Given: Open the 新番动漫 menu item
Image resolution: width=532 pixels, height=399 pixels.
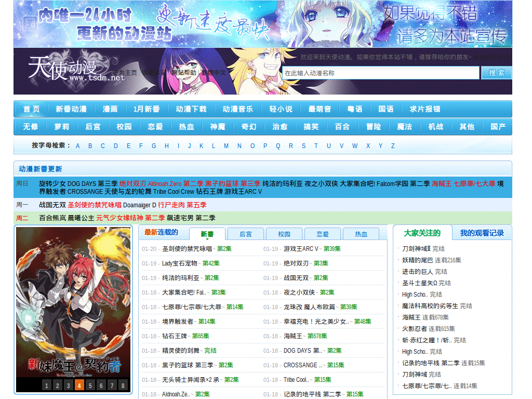Looking at the screenshot, I should (x=71, y=109).
